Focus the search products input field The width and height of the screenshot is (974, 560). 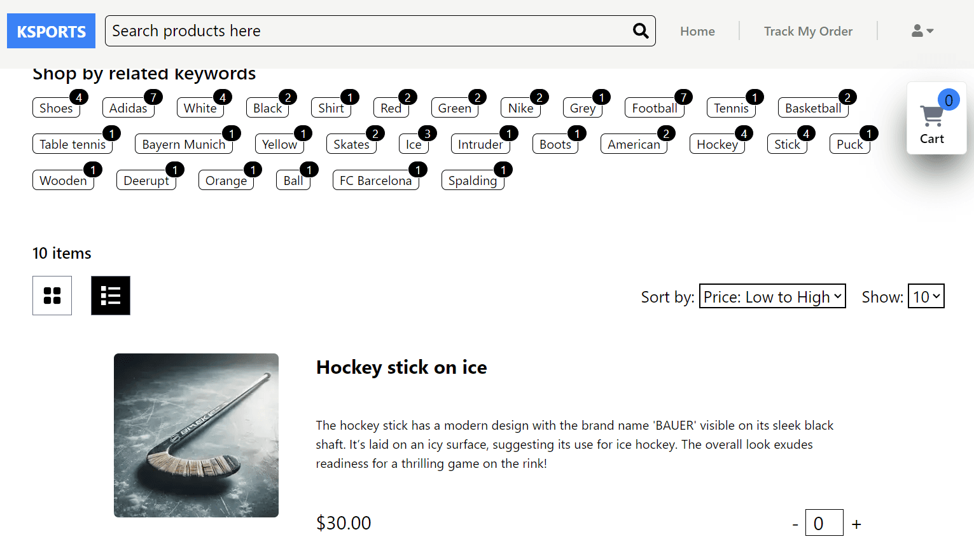click(x=369, y=31)
